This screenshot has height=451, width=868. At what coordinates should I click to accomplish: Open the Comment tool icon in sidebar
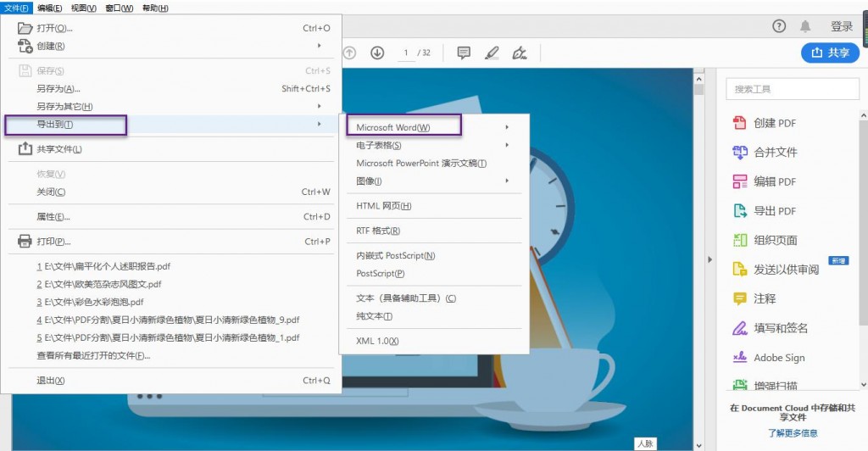pyautogui.click(x=739, y=298)
